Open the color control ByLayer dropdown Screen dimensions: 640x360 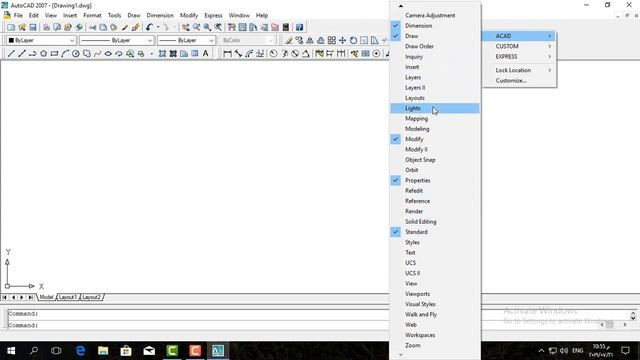(41, 40)
